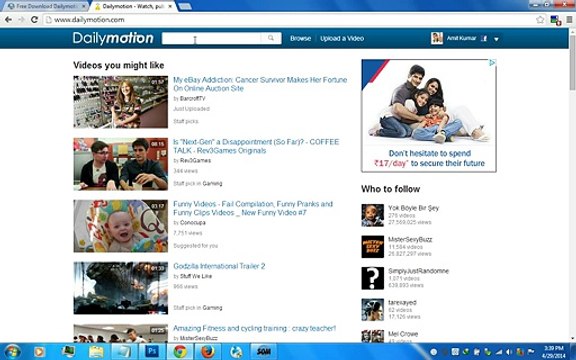Click the browser extension icon with red badge

coord(555,20)
